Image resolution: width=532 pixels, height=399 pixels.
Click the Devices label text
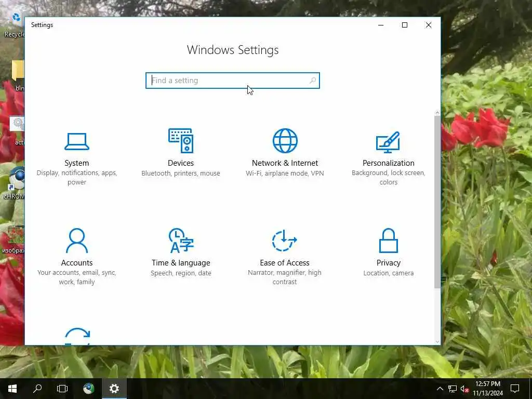(x=181, y=163)
